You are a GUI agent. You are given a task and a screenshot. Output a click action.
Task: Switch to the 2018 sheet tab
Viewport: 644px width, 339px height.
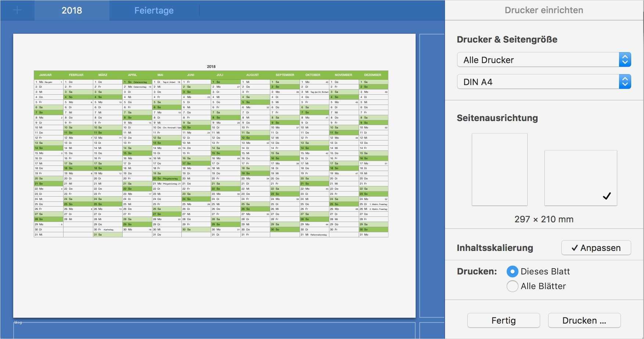click(x=72, y=10)
